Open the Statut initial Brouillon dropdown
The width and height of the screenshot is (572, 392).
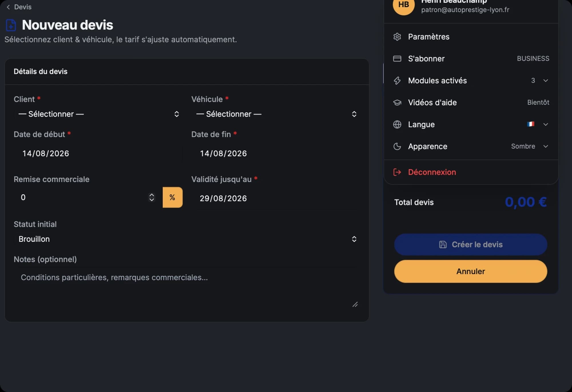[x=187, y=239]
